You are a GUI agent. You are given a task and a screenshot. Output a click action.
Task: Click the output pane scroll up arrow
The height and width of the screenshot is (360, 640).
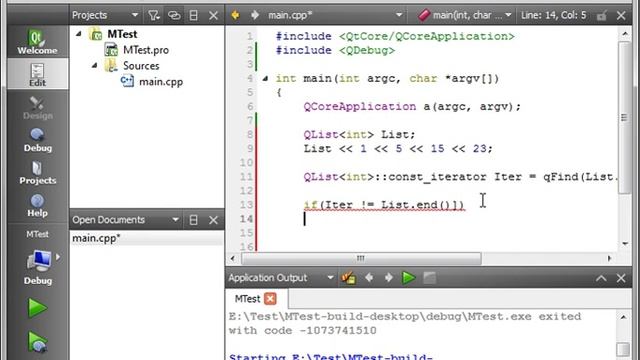coord(623,317)
